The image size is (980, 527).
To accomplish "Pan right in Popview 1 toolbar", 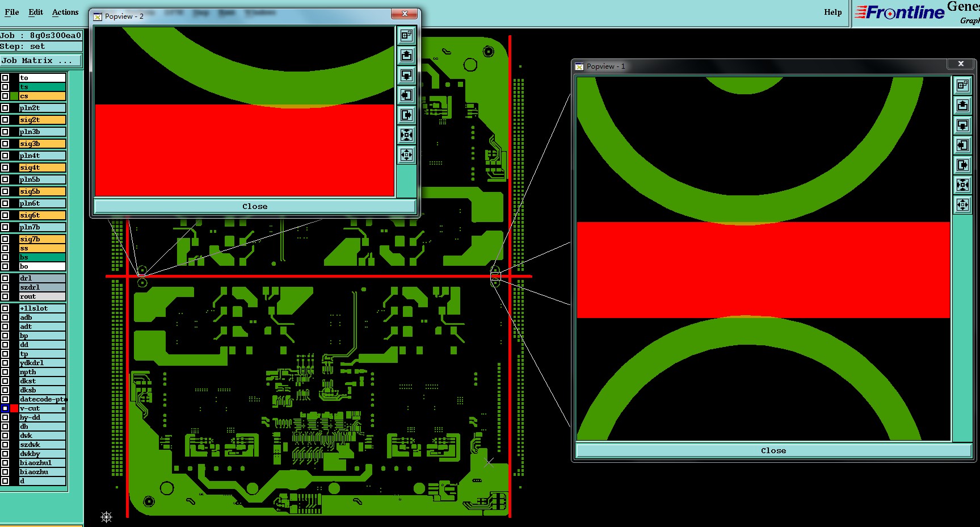I will (962, 165).
